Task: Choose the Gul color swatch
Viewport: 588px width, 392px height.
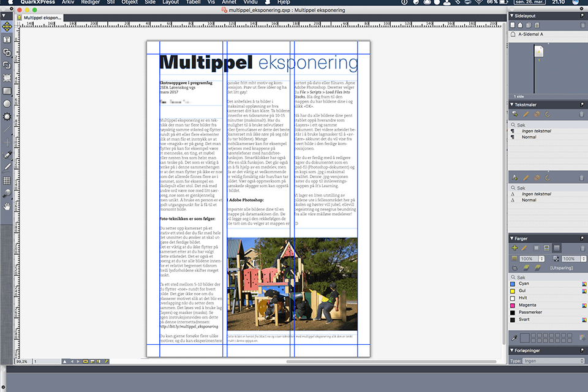Action: coord(513,291)
